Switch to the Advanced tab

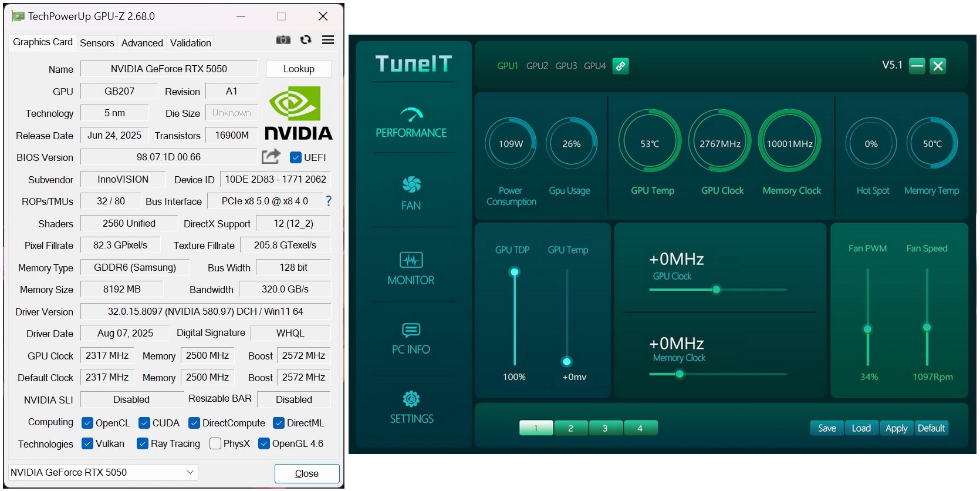pos(142,43)
